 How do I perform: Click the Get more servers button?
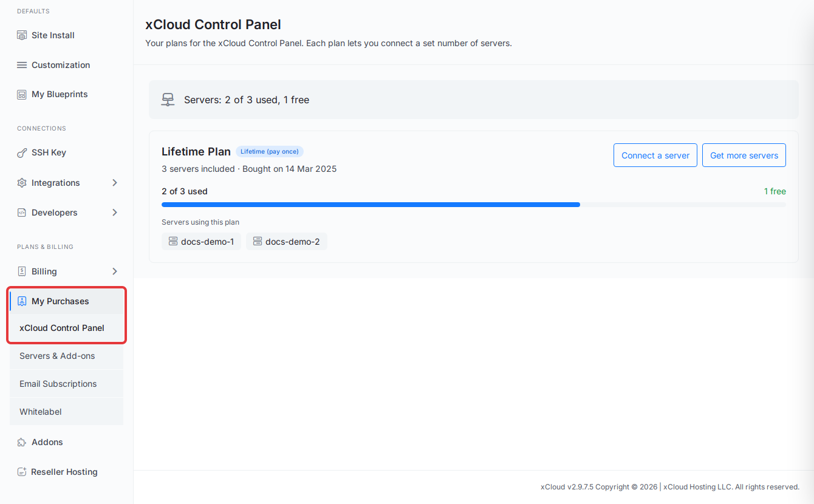tap(744, 155)
